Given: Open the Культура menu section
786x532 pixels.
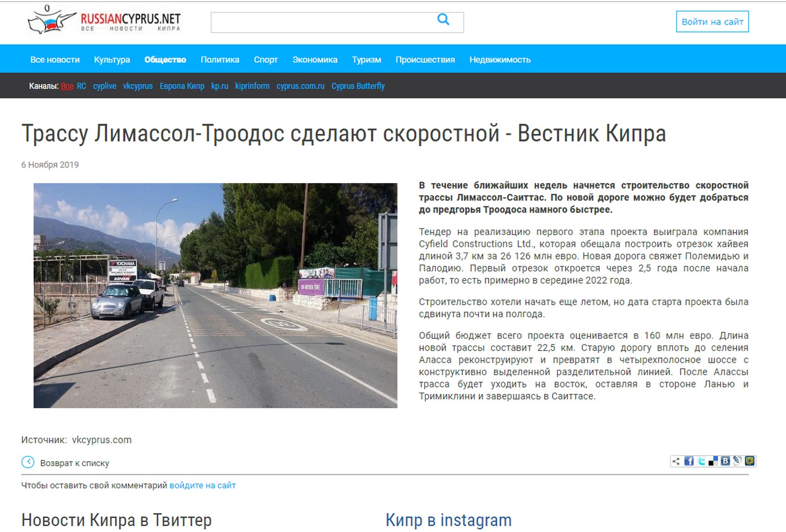Looking at the screenshot, I should tap(112, 60).
